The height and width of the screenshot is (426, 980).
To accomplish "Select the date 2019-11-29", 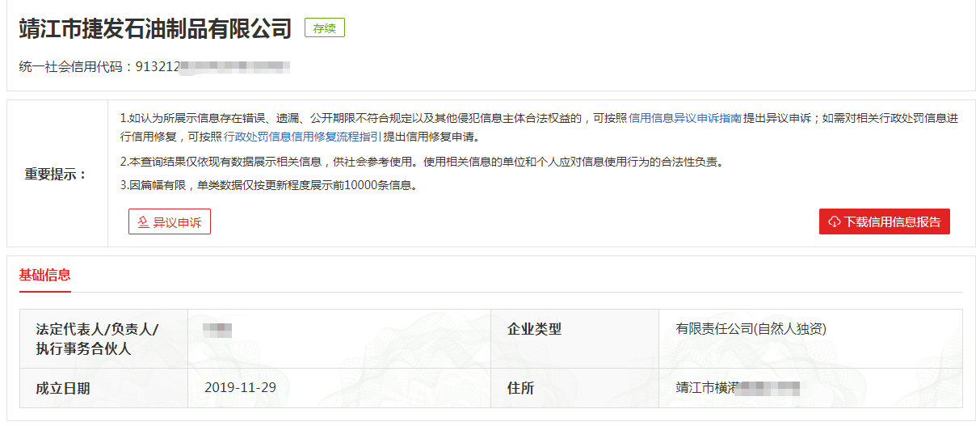I will [241, 387].
